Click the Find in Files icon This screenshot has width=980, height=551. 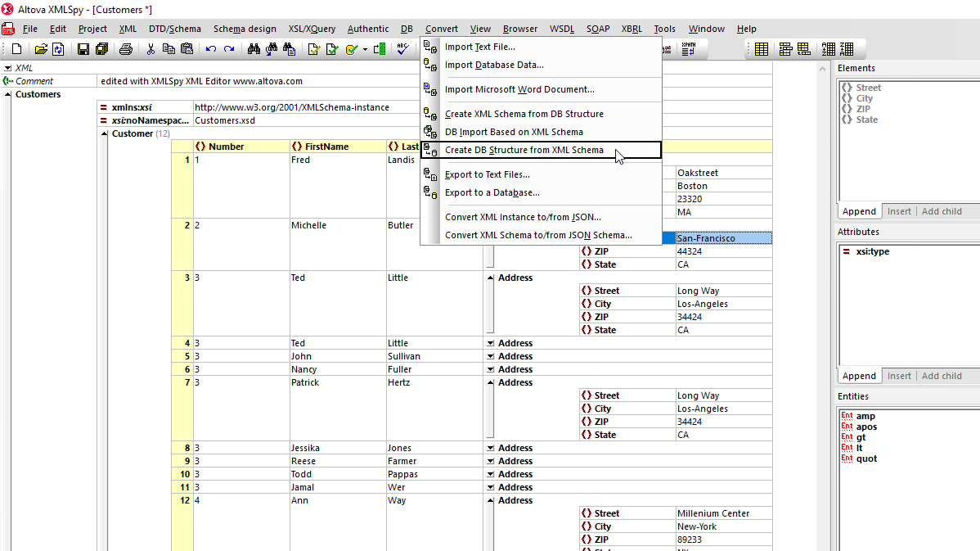point(289,49)
